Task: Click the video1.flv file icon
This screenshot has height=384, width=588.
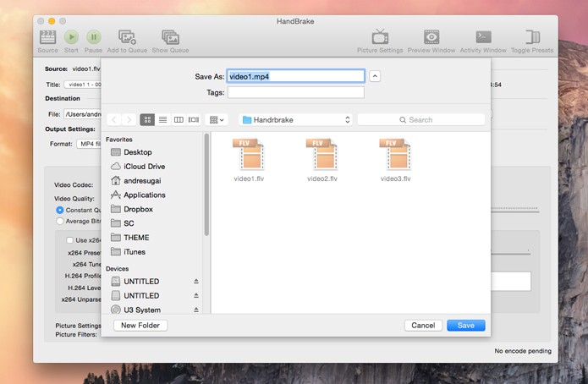Action: [x=249, y=155]
